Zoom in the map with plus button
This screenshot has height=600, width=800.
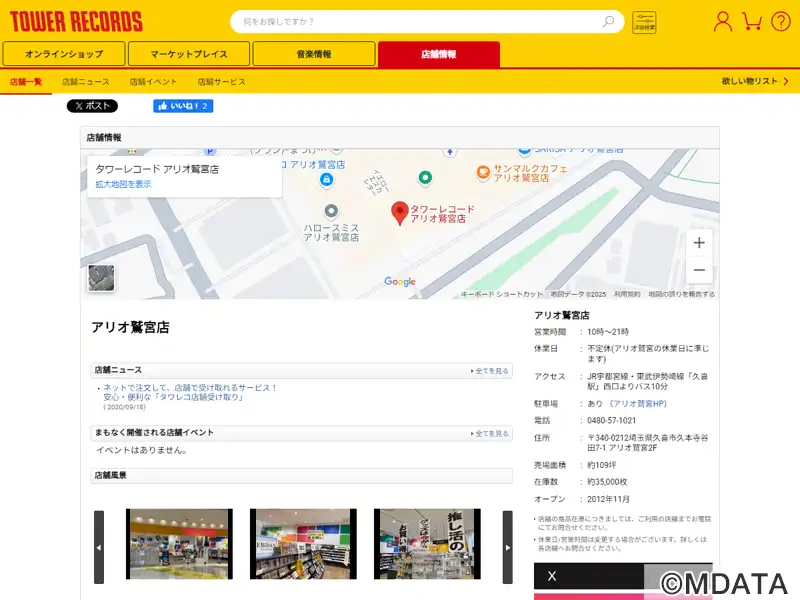[699, 243]
